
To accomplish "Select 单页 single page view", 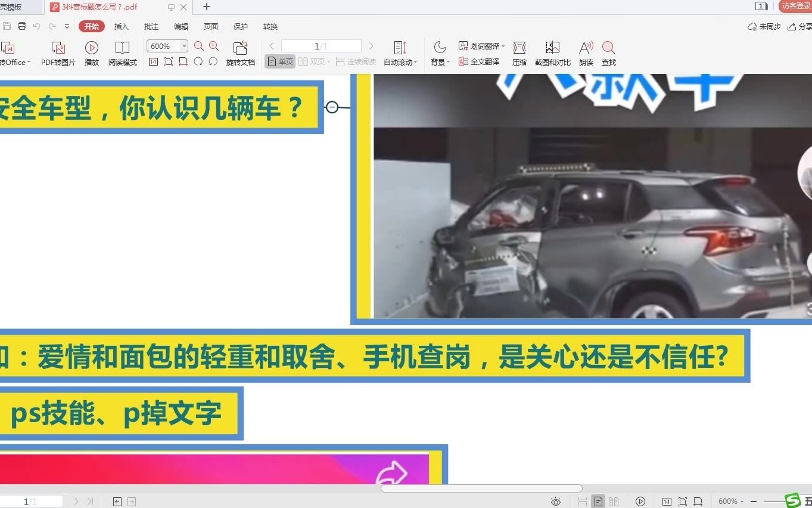I will 280,61.
